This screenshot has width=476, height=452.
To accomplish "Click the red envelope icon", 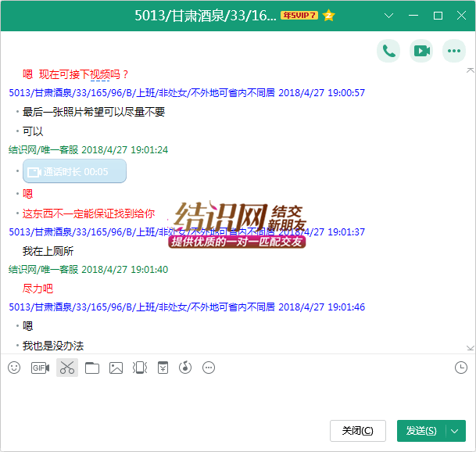I will pyautogui.click(x=163, y=368).
